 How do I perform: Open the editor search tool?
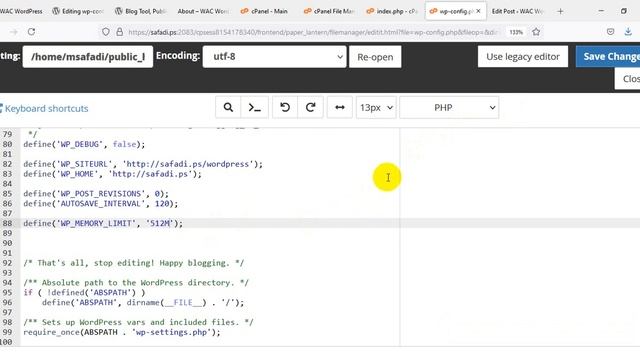pyautogui.click(x=228, y=107)
